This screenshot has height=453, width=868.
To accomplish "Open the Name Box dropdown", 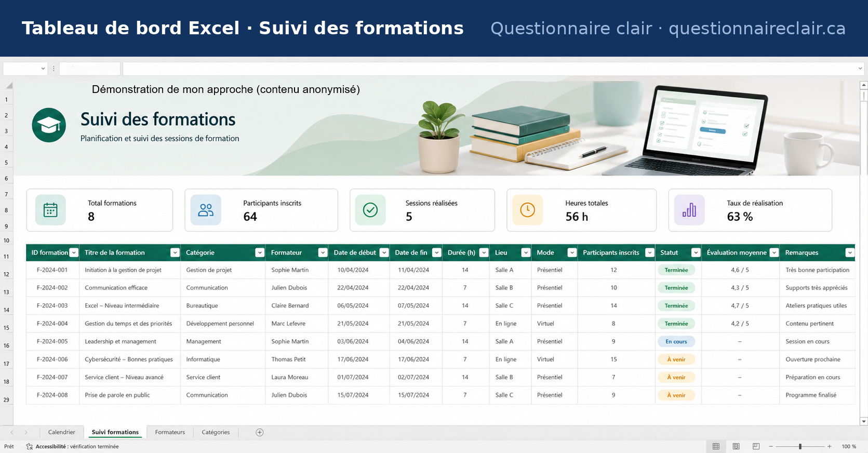I will pos(43,69).
